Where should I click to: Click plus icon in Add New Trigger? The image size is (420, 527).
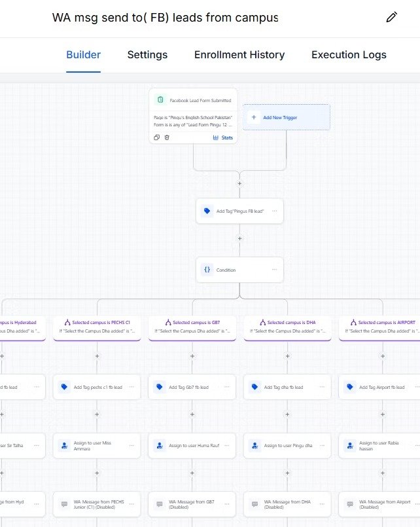click(x=254, y=117)
